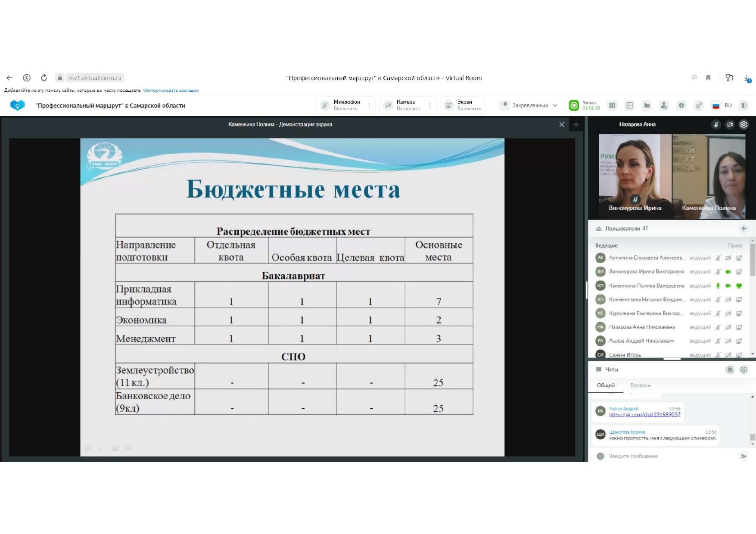
Task: Open Микрофон options three-dot menu
Action: click(x=369, y=106)
